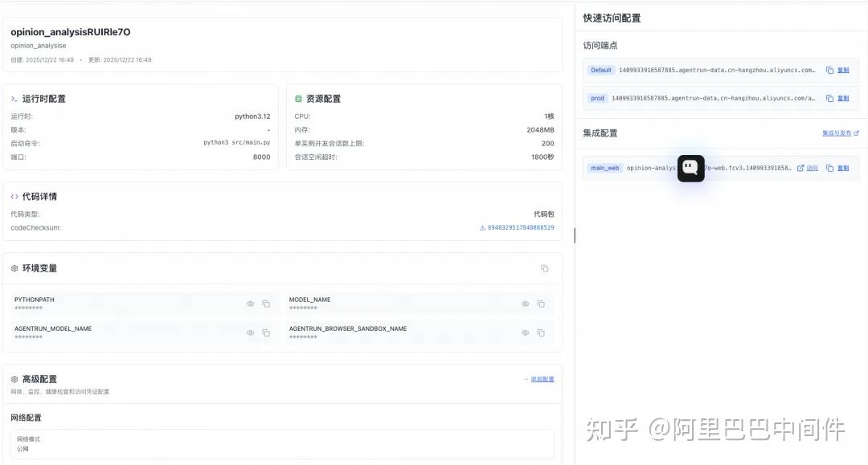The image size is (868, 465).
Task: Click the 复制 link for main_web
Action: pos(843,168)
